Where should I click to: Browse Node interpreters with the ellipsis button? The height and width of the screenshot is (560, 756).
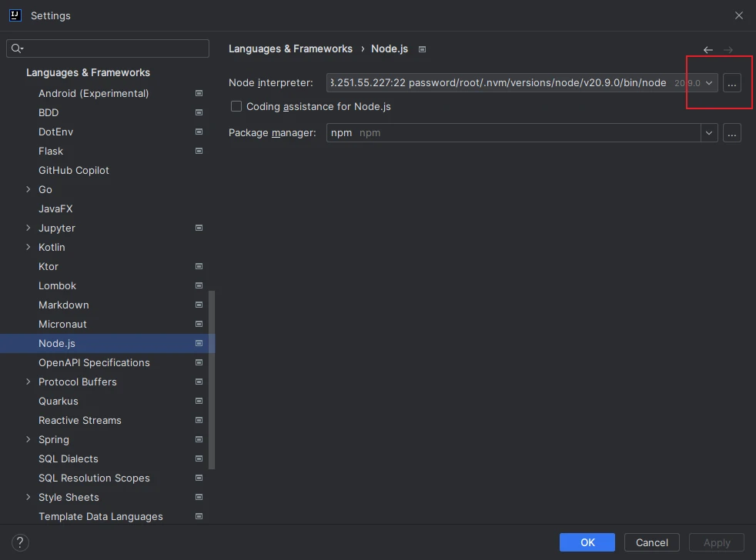pyautogui.click(x=732, y=83)
